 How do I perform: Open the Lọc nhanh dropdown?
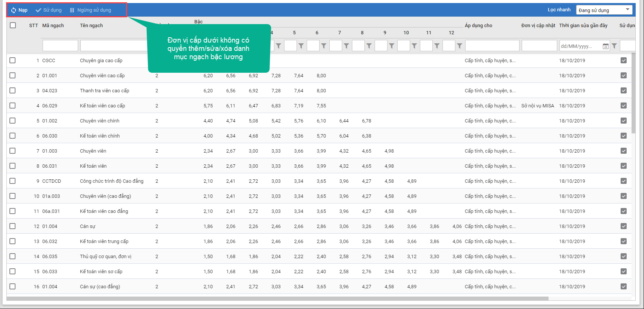coord(604,10)
